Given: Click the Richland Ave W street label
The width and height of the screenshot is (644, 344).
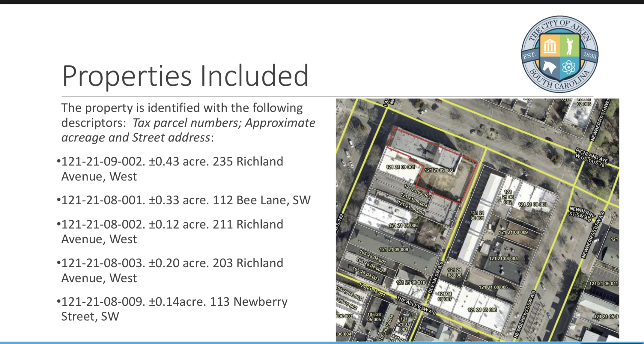Looking at the screenshot, I should (591, 157).
